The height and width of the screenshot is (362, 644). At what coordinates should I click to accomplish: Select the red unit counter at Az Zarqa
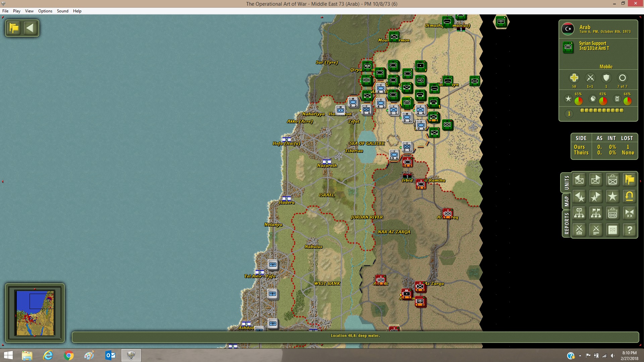pos(420,287)
